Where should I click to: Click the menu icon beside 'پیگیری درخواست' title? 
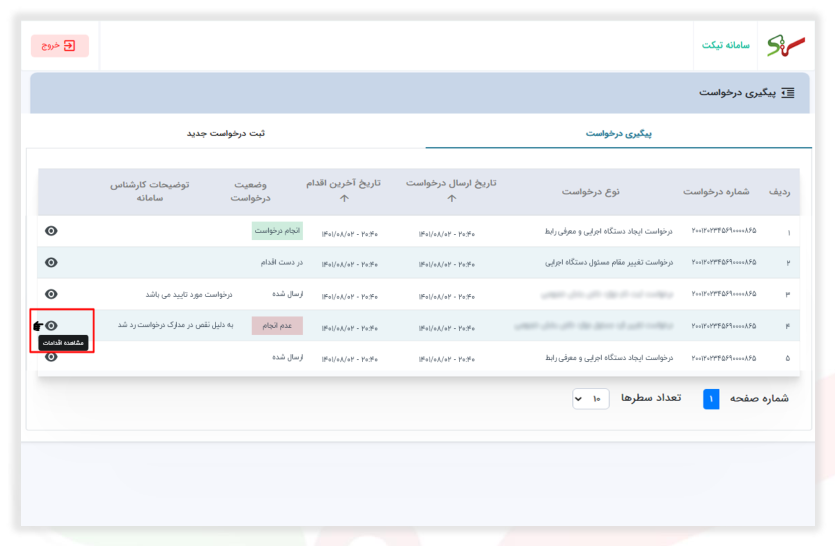point(788,93)
